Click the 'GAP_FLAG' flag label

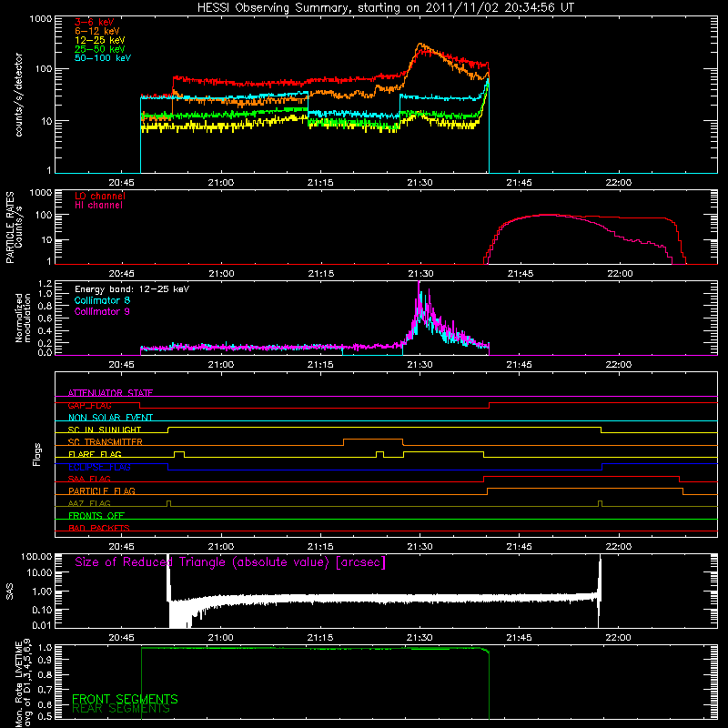[x=89, y=405]
